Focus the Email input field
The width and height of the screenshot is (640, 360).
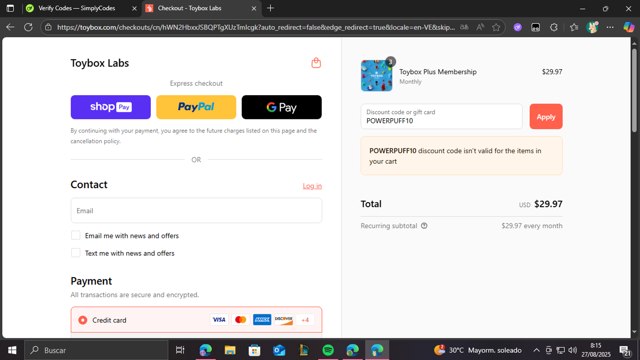(196, 211)
